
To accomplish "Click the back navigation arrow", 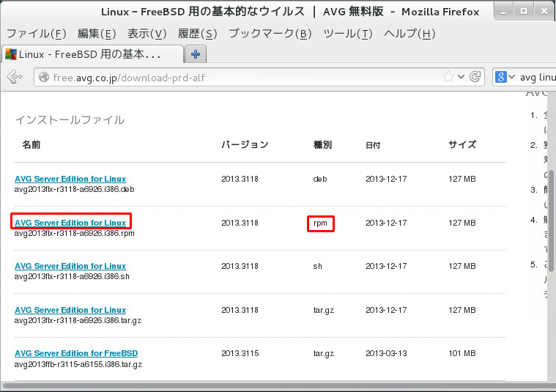I will [13, 77].
